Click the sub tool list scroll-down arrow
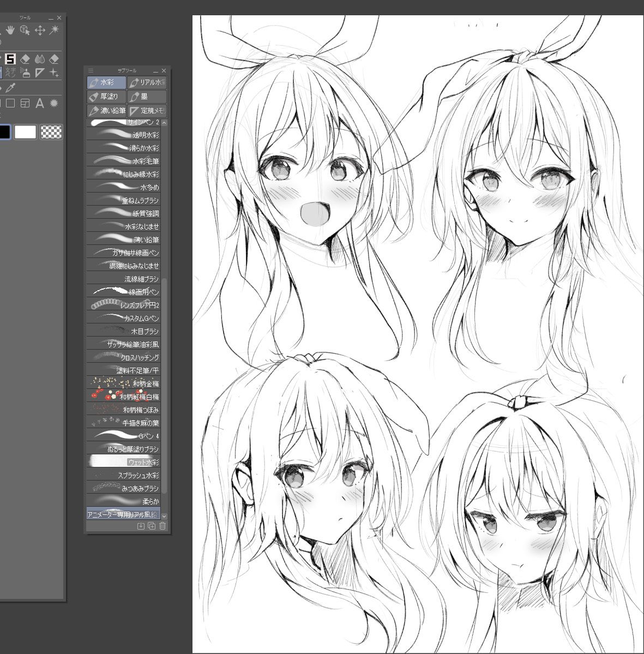The width and height of the screenshot is (644, 654). point(164,517)
